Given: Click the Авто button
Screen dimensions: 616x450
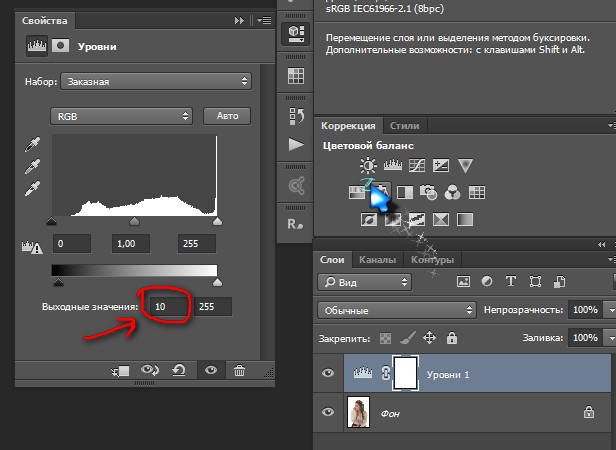Looking at the screenshot, I should tap(227, 116).
